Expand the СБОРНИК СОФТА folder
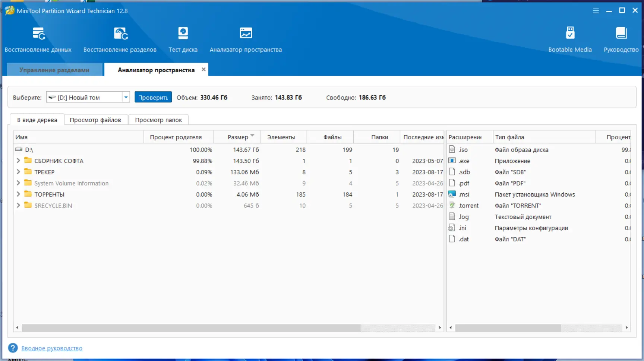This screenshot has height=361, width=644. click(x=18, y=161)
